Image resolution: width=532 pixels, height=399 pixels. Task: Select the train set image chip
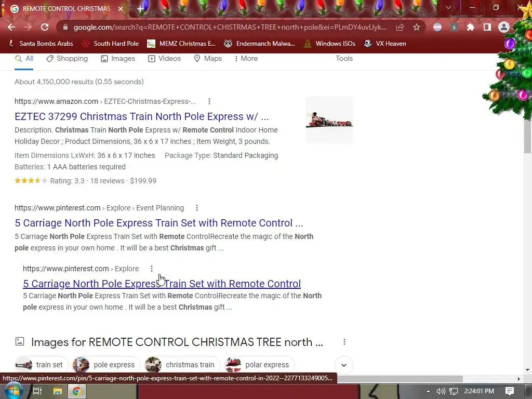tap(41, 365)
